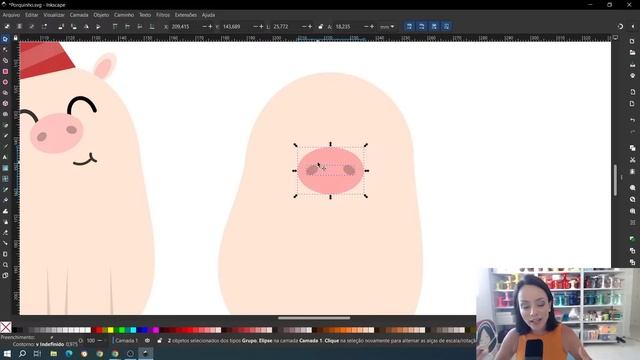The image size is (640, 360).
Task: Open Caminho menu
Action: [x=124, y=15]
